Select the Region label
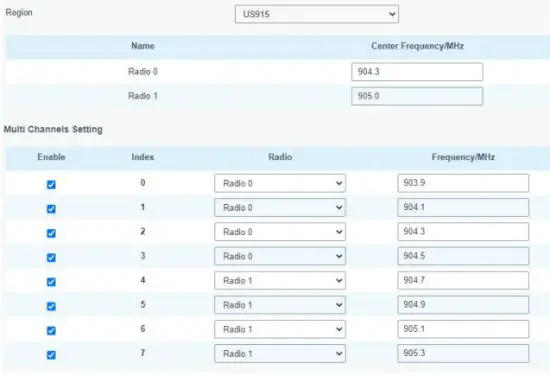Viewport: 550px width, 376px height. pos(19,13)
